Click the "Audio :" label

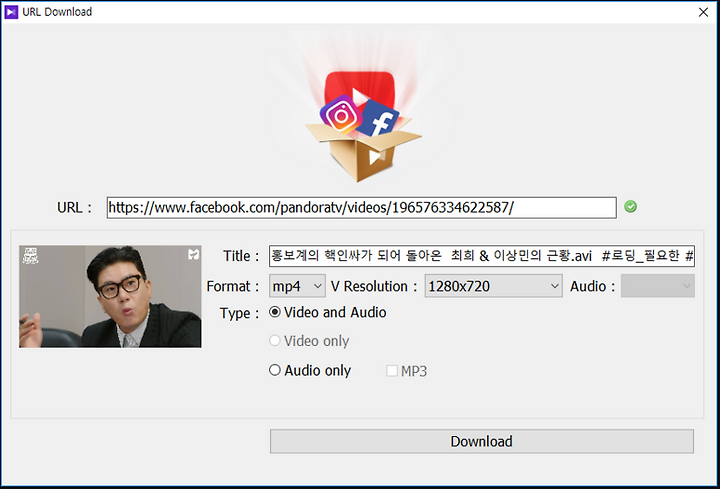click(x=592, y=287)
